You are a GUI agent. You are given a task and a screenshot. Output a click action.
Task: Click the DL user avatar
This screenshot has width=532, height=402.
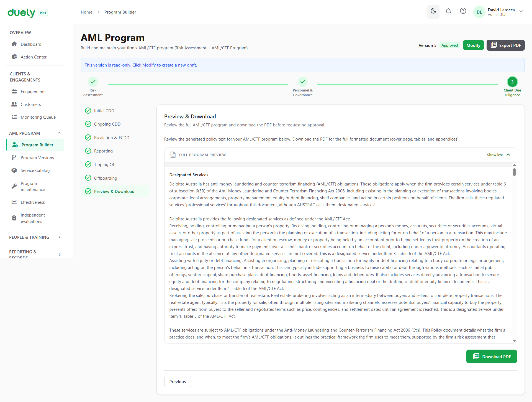[x=479, y=12]
